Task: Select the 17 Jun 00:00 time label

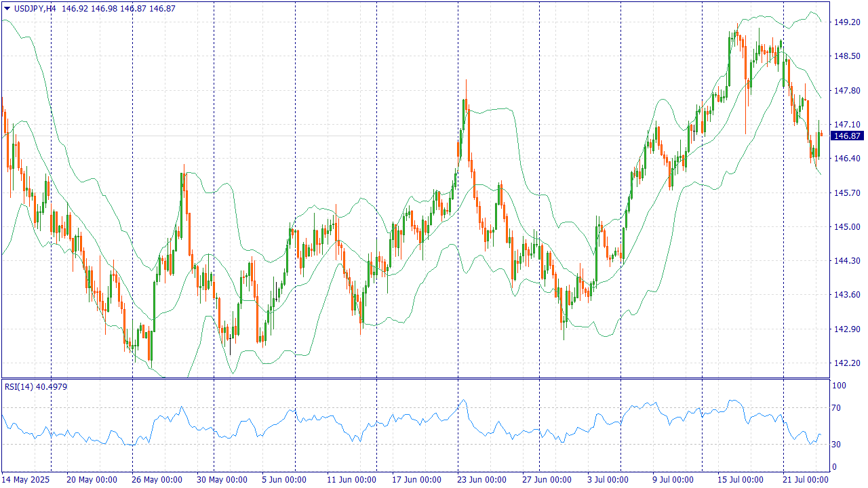Action: point(417,479)
